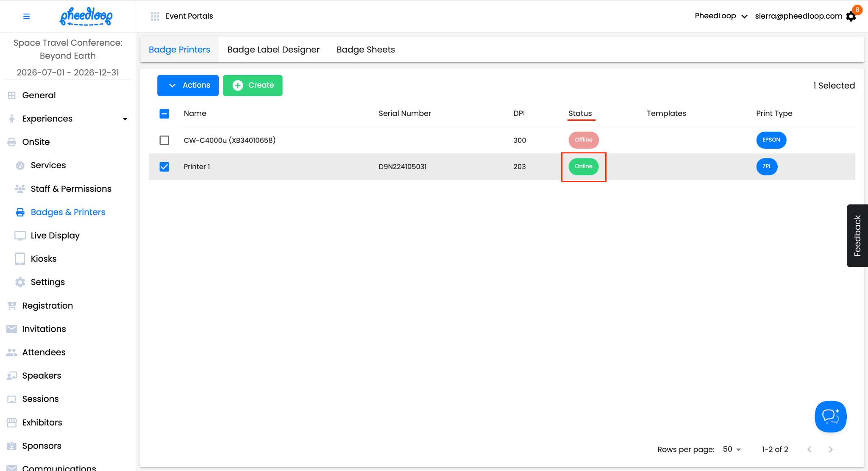Go to the previous page arrow
Image resolution: width=868 pixels, height=471 pixels.
[810, 449]
